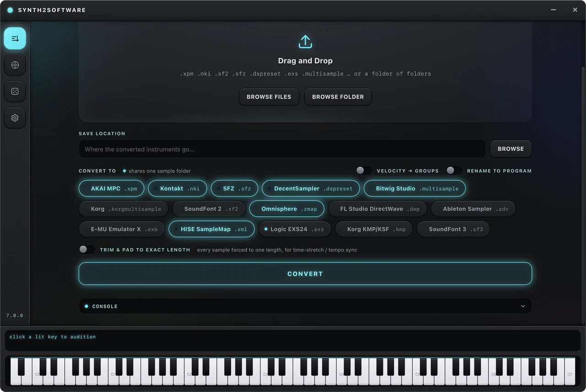Click the 'shares one sample folder' note
586x392 pixels.
coord(160,171)
